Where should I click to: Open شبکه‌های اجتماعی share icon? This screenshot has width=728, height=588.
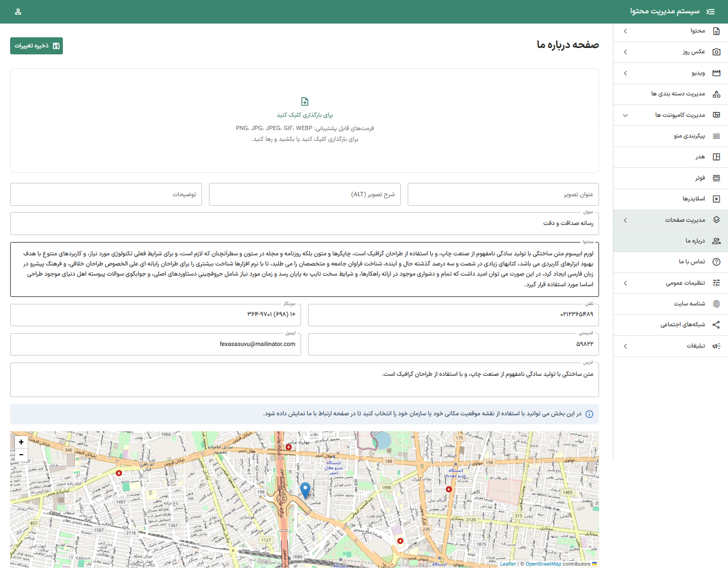[717, 325]
